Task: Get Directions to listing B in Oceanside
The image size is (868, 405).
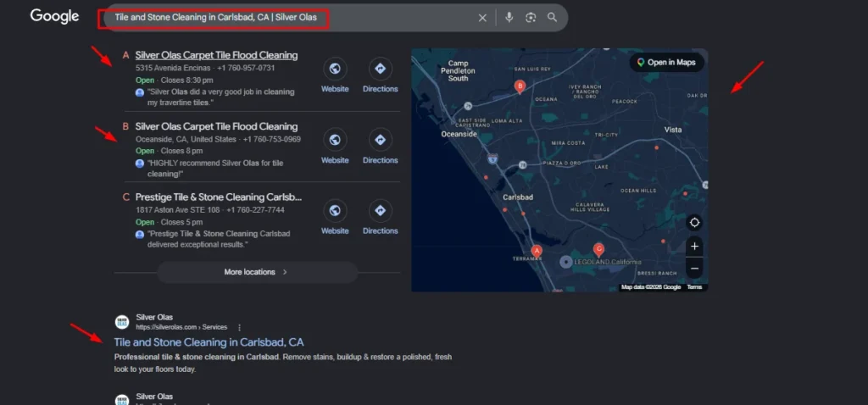Action: [x=381, y=147]
